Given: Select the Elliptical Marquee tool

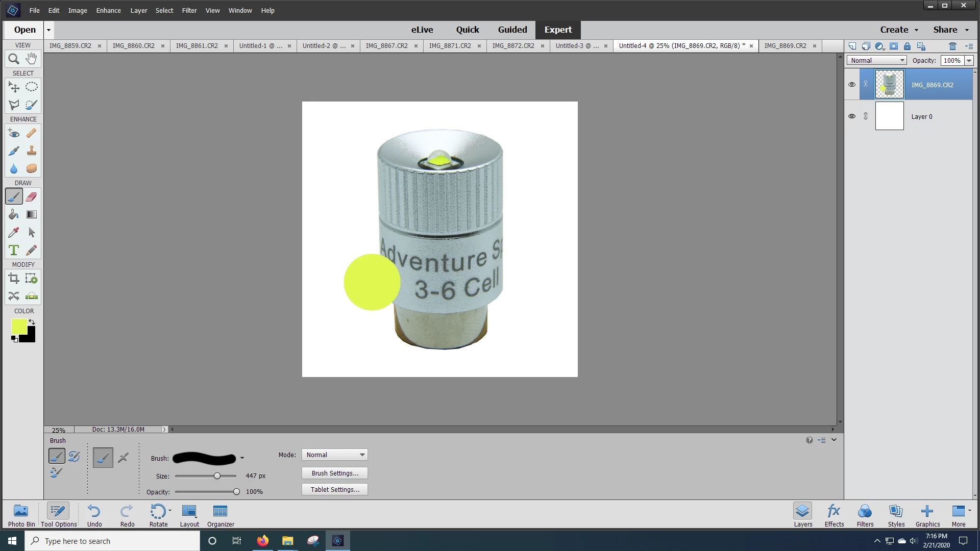Looking at the screenshot, I should coord(32,87).
